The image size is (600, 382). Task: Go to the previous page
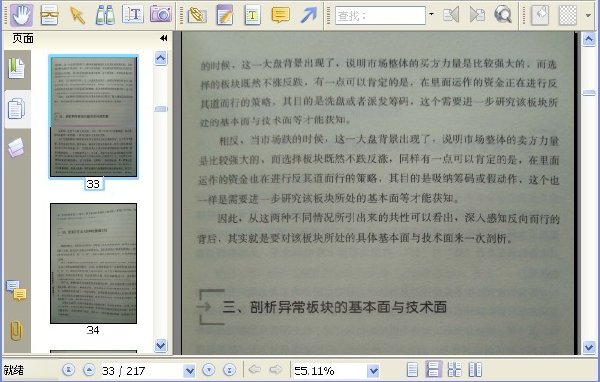pos(89,370)
